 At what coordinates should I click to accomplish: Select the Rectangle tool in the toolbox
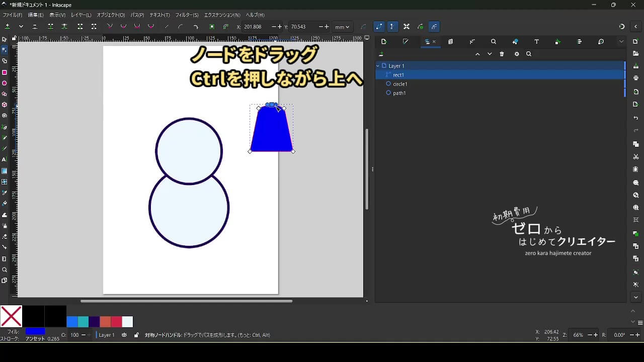pos(5,72)
